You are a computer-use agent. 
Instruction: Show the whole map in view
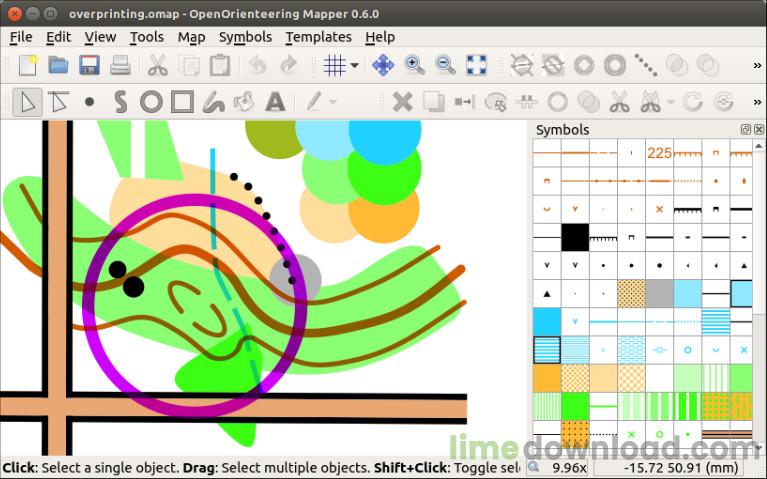pos(476,65)
